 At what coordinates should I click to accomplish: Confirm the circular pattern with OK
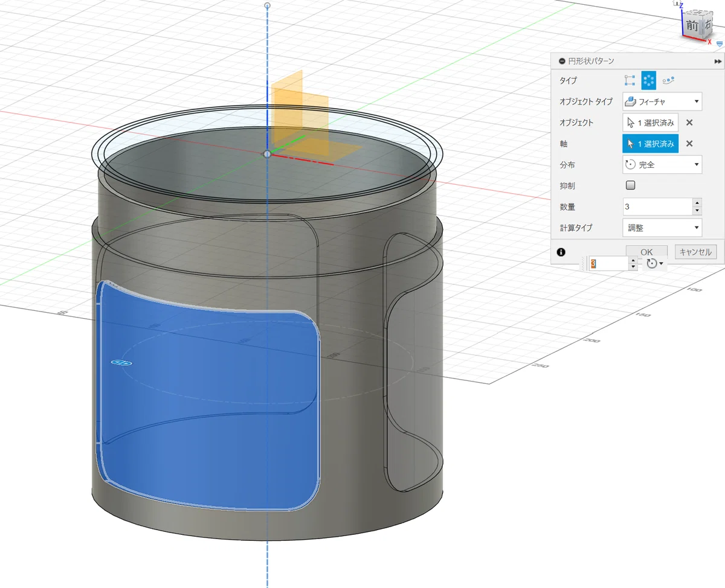point(646,252)
